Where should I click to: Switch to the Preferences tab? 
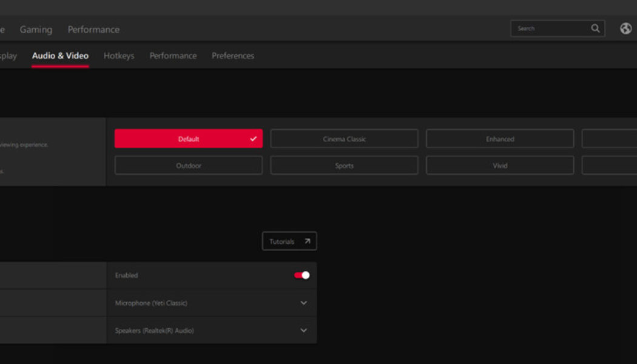click(x=233, y=55)
